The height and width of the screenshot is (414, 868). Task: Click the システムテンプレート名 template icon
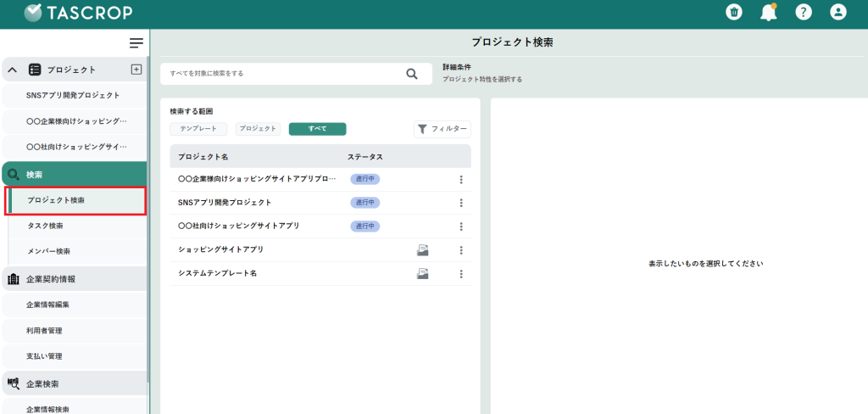click(422, 273)
